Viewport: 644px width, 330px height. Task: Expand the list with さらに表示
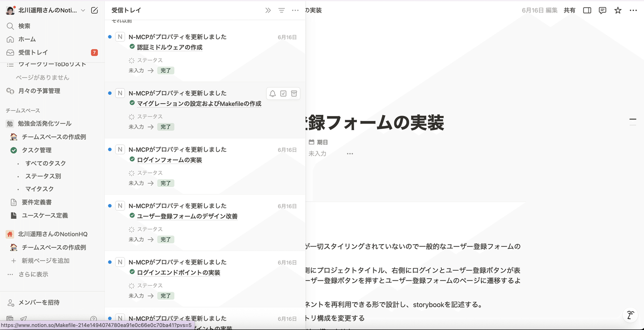[33, 274]
